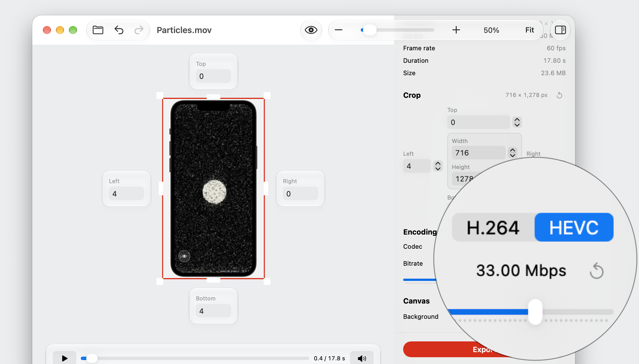Image resolution: width=639 pixels, height=364 pixels.
Task: Reset the crop values
Action: [559, 95]
